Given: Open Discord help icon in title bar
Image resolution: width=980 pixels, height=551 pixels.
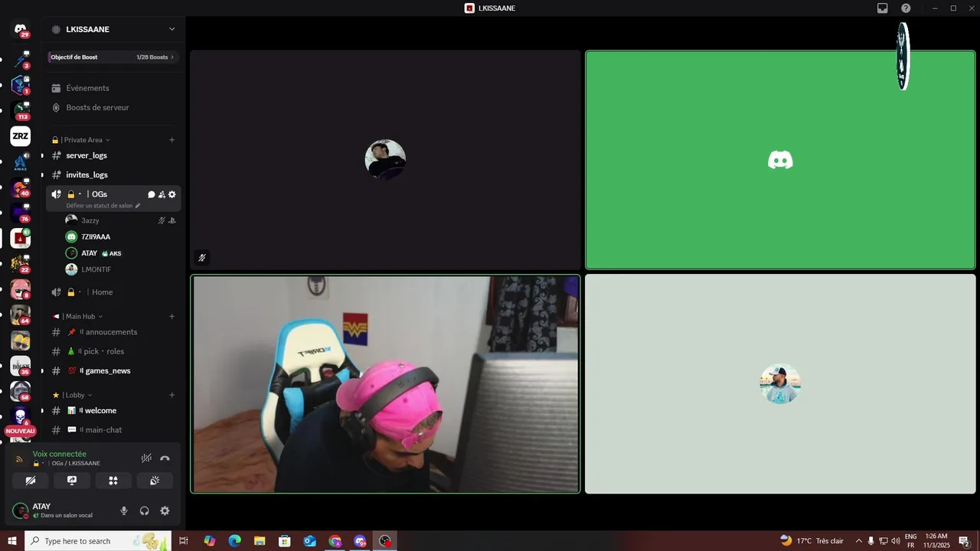Looking at the screenshot, I should click(906, 8).
